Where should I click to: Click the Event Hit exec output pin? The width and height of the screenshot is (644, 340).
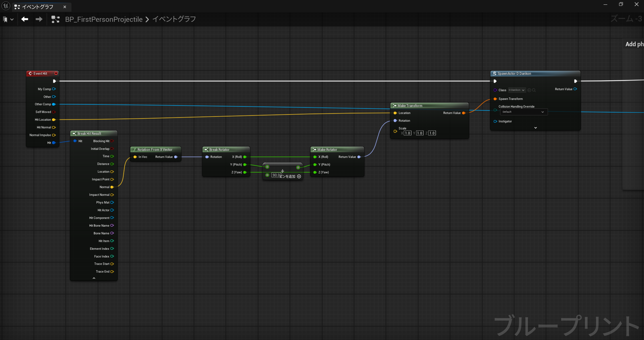click(x=54, y=81)
